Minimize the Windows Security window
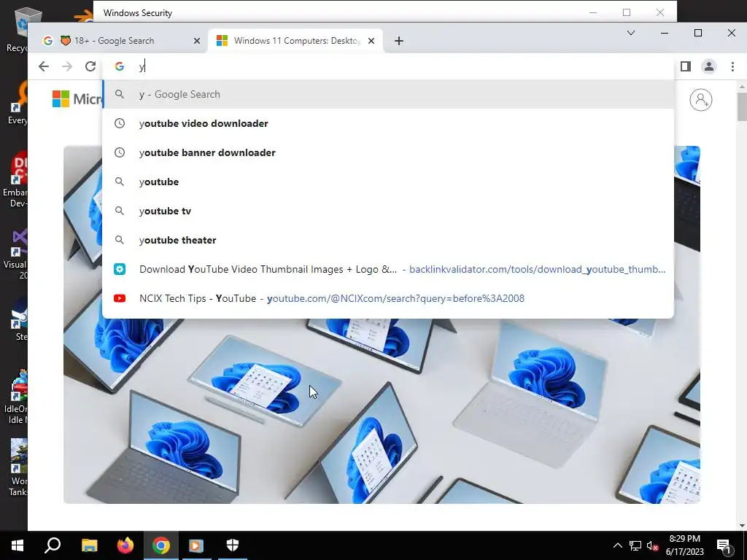 coord(593,13)
